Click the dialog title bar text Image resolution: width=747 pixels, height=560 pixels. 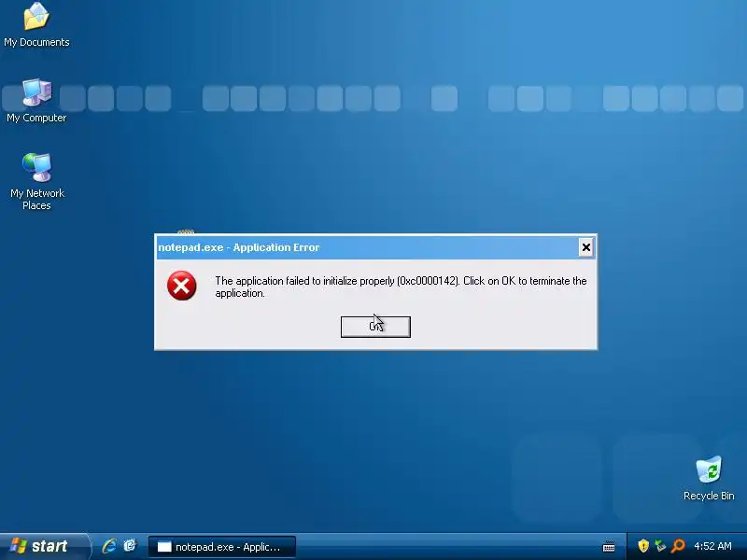coord(239,247)
